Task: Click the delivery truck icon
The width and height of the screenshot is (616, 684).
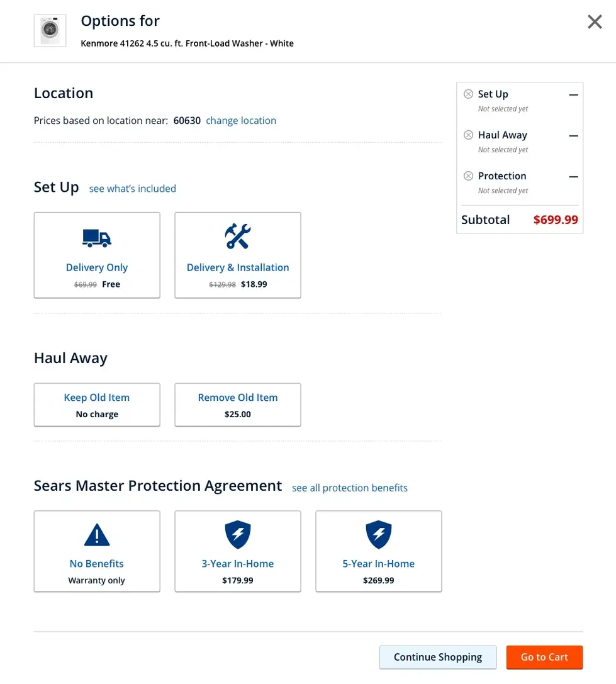Action: click(x=97, y=238)
